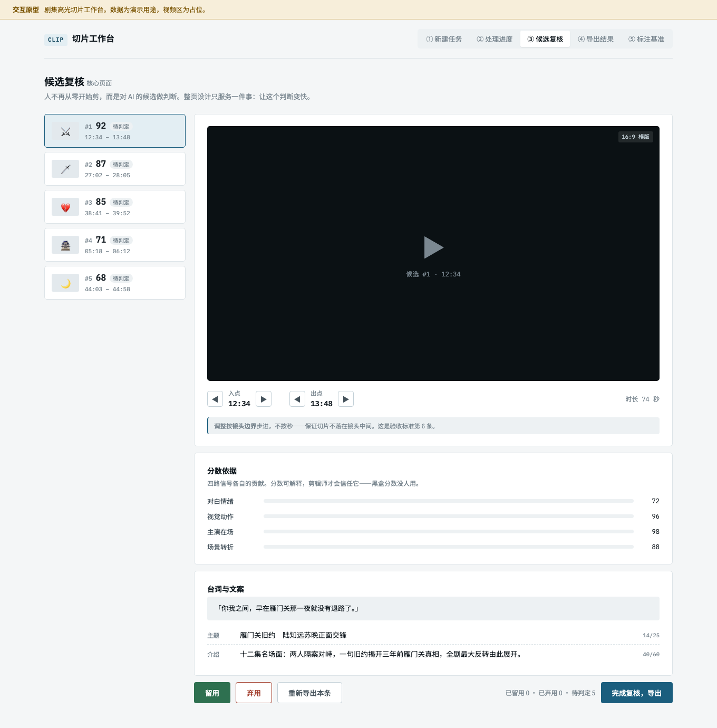Play the candidate #1 video preview

point(433,247)
